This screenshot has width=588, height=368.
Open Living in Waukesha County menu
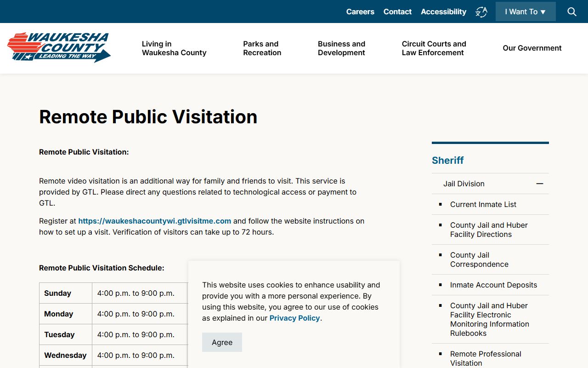(174, 48)
